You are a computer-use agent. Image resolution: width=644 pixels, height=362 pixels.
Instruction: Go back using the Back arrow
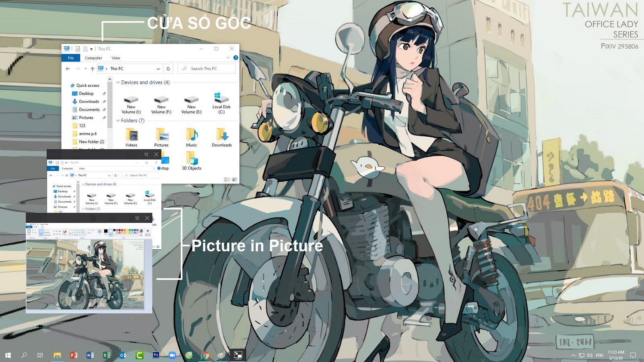(68, 69)
